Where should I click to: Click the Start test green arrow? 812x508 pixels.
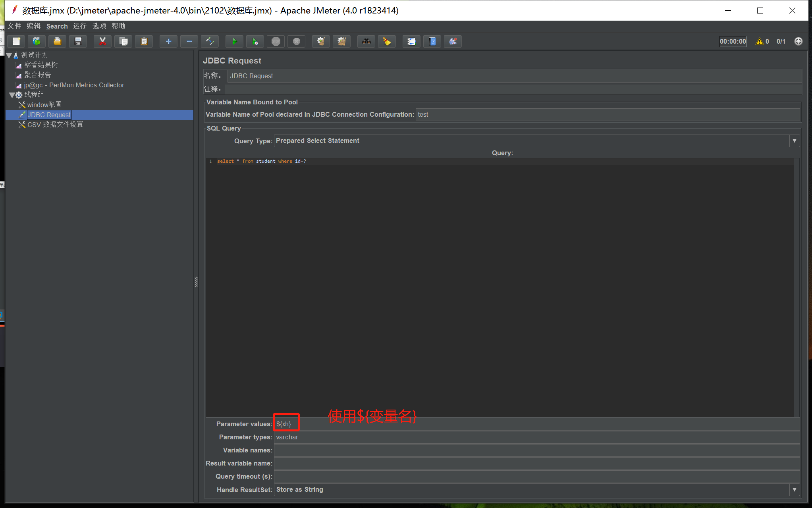tap(234, 41)
